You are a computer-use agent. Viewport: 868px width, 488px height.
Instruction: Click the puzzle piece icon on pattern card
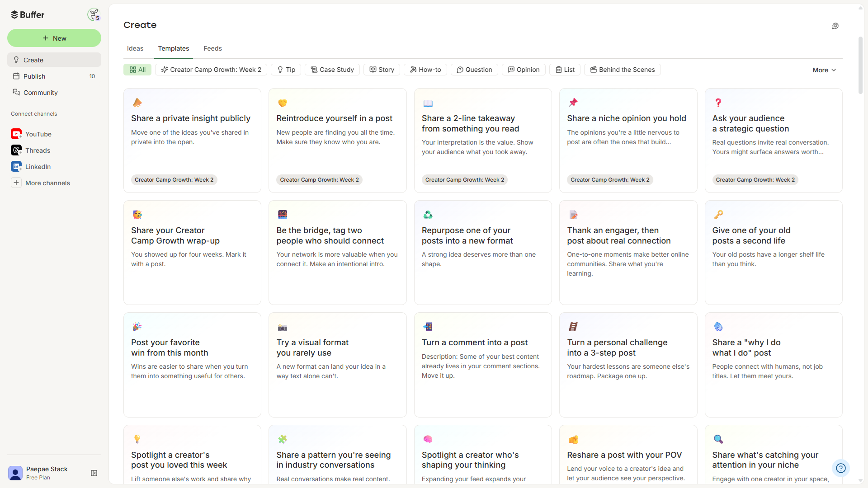[283, 439]
